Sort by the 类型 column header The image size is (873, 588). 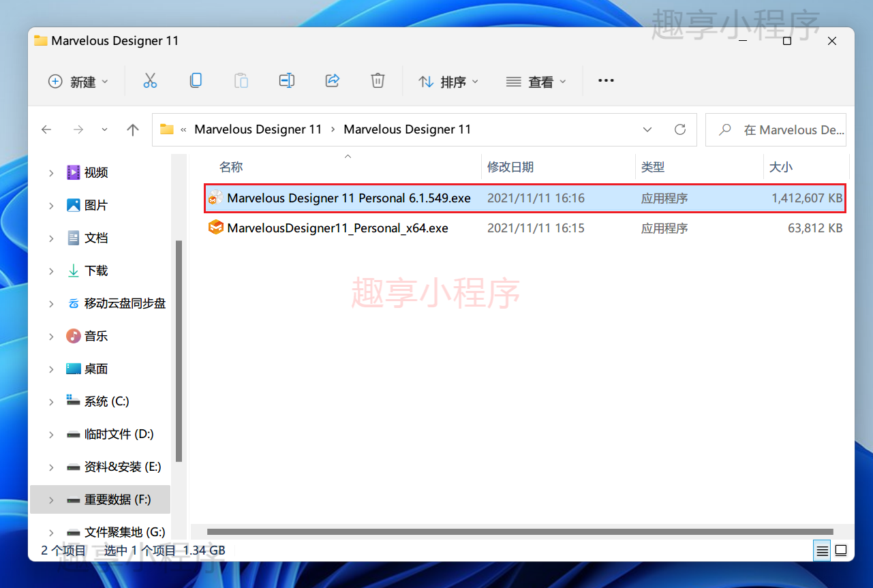click(653, 167)
